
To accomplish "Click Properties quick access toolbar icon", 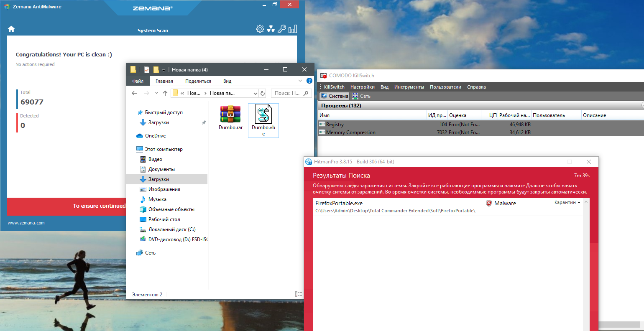I will (147, 70).
